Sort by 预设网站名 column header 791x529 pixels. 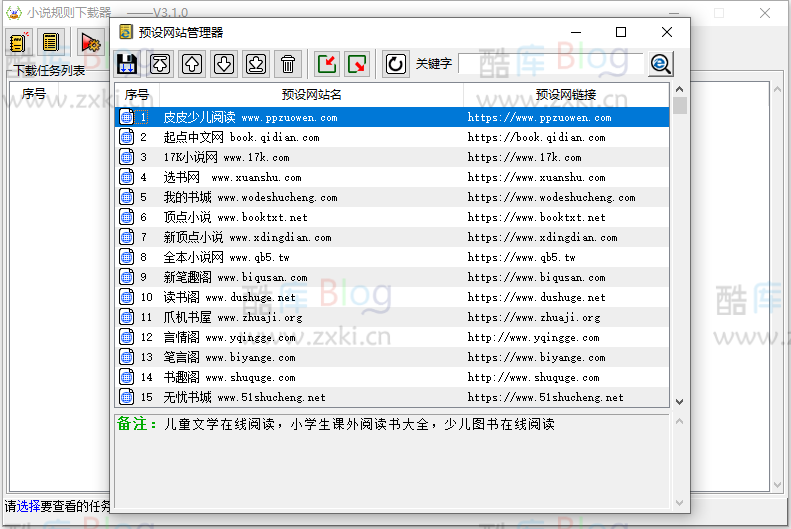click(311, 95)
